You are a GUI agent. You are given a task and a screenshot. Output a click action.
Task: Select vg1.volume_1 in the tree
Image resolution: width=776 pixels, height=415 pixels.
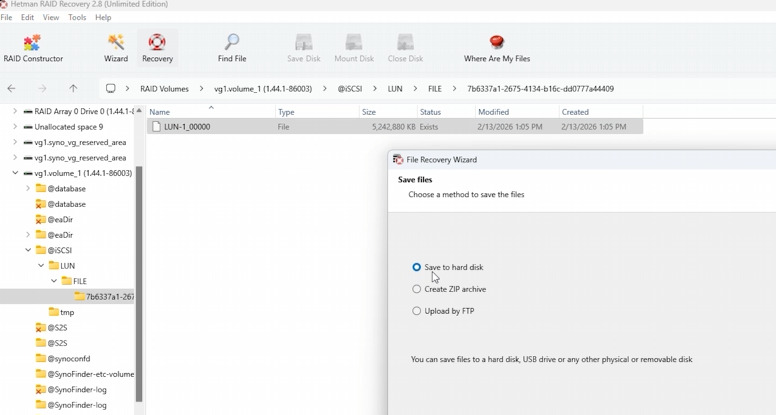pos(83,173)
